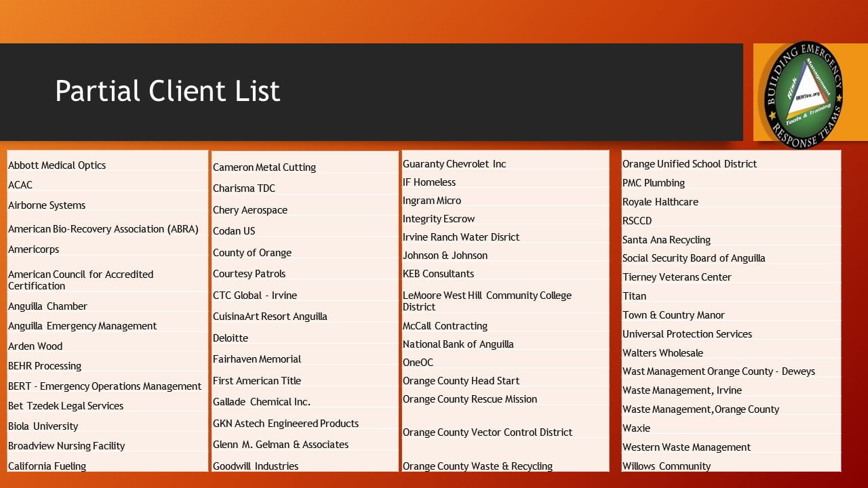Select LeMoore West Hill Community College District

(x=488, y=301)
